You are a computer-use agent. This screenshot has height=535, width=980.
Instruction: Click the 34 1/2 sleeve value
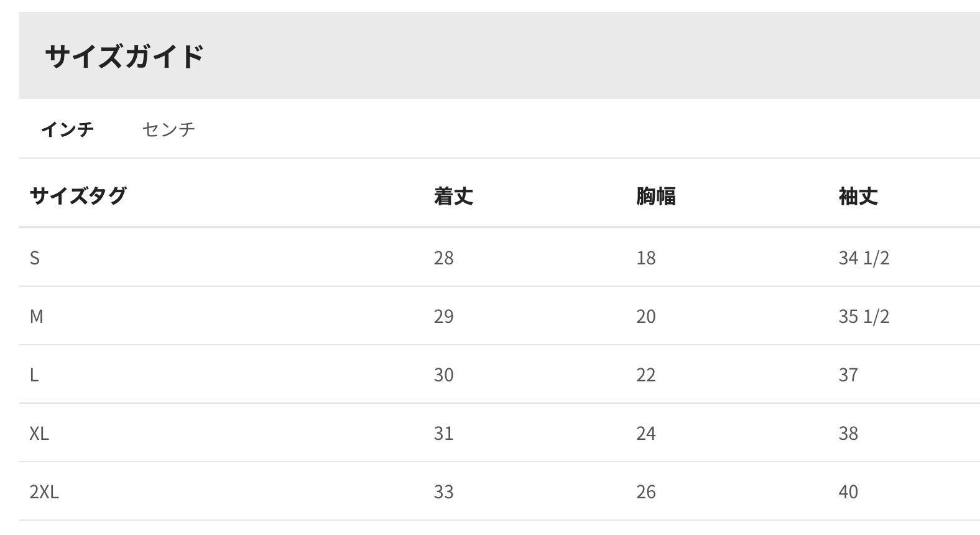(x=864, y=258)
